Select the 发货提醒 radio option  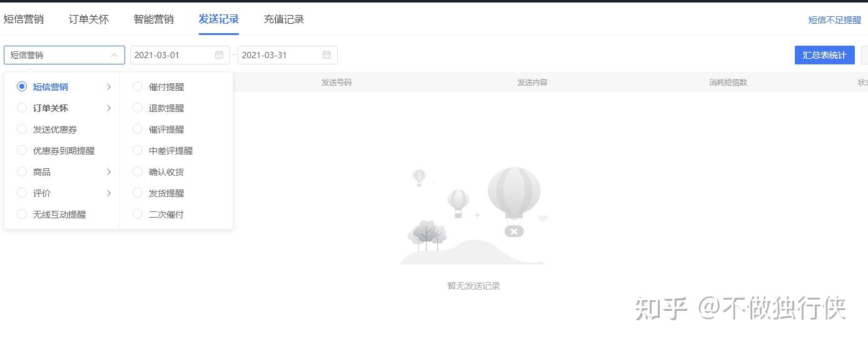[x=138, y=193]
